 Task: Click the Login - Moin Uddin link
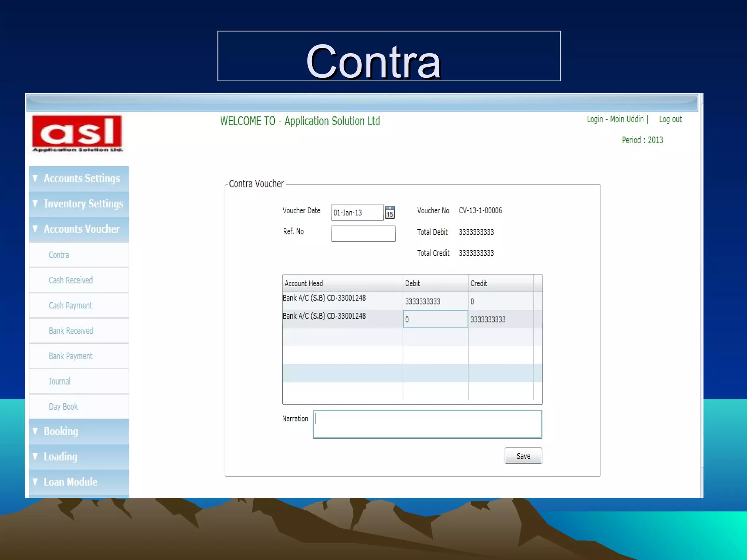coord(615,119)
